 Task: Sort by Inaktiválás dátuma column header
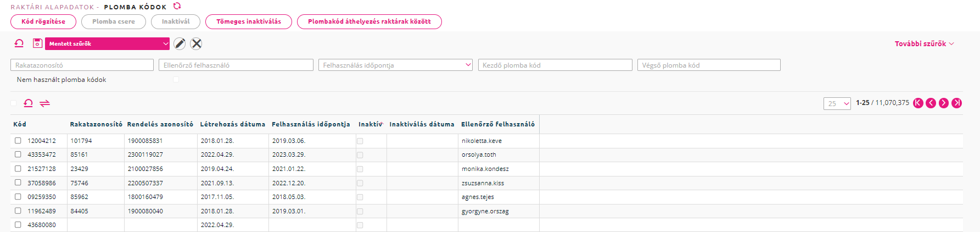[422, 124]
